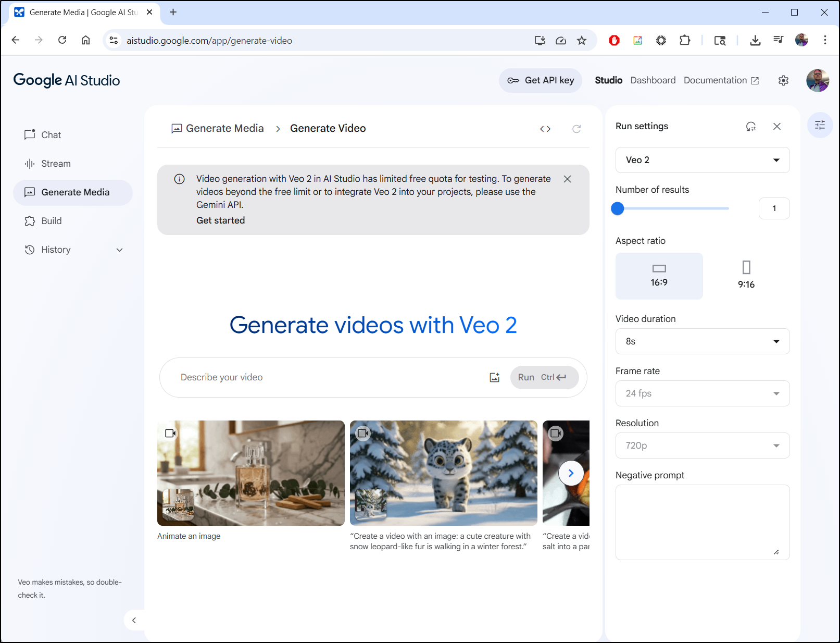840x643 pixels.
Task: Click the install app icon in address bar
Action: 540,40
